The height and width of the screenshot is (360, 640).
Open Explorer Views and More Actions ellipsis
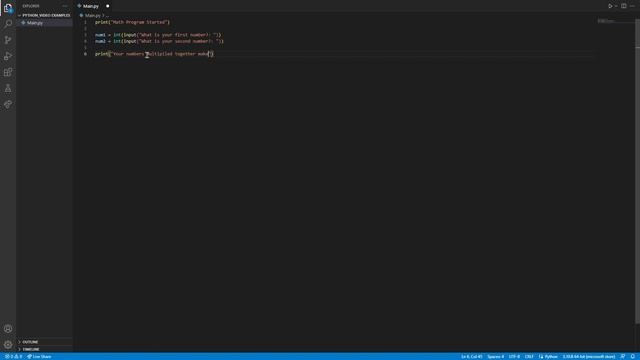pyautogui.click(x=65, y=6)
